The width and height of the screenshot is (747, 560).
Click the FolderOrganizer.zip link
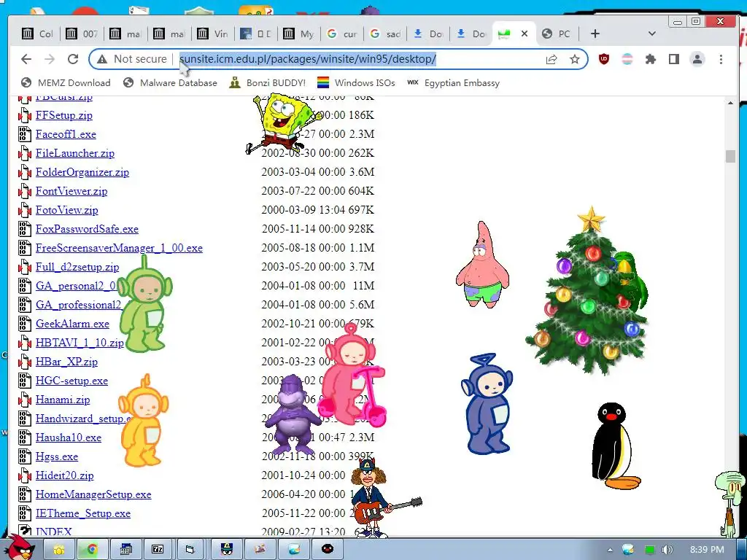coord(82,172)
